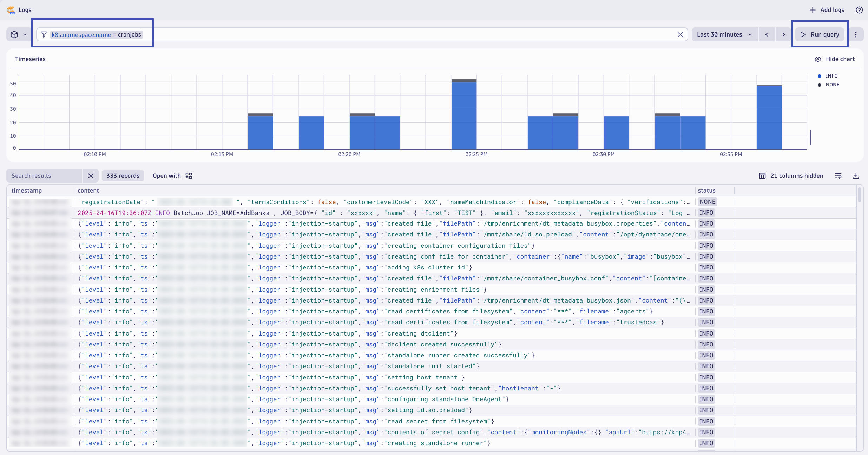Click the download results icon
868x455 pixels.
tap(856, 176)
